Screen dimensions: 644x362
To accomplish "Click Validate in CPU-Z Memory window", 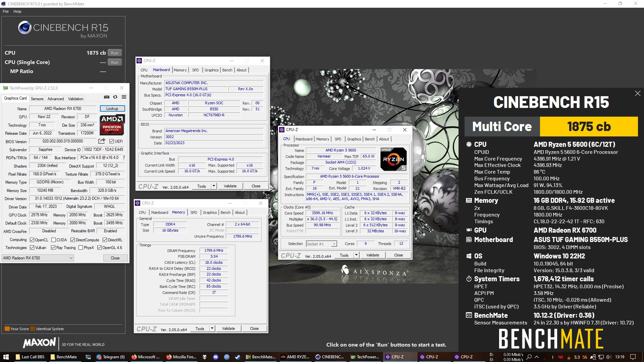I will tap(228, 328).
